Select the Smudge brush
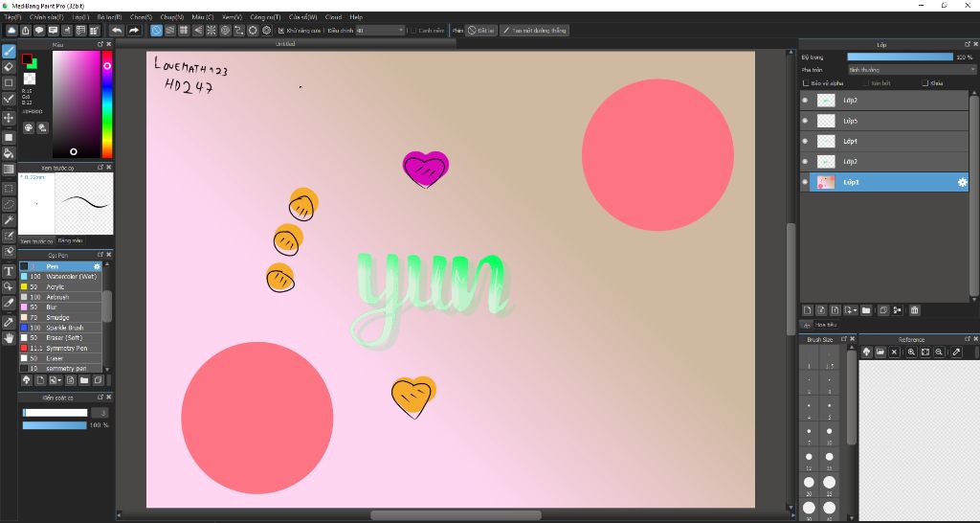 click(x=60, y=318)
